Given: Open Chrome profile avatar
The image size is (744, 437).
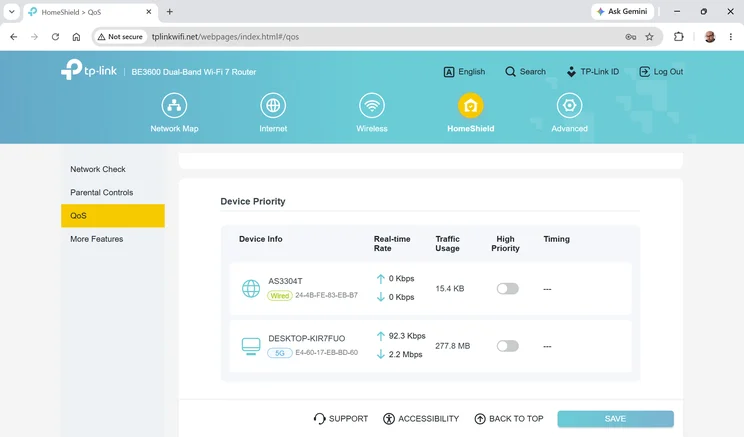Looking at the screenshot, I should (710, 37).
